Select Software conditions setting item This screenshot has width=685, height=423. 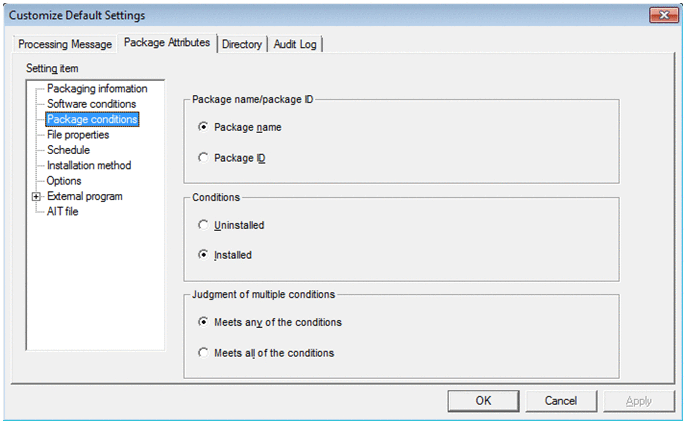[x=91, y=104]
